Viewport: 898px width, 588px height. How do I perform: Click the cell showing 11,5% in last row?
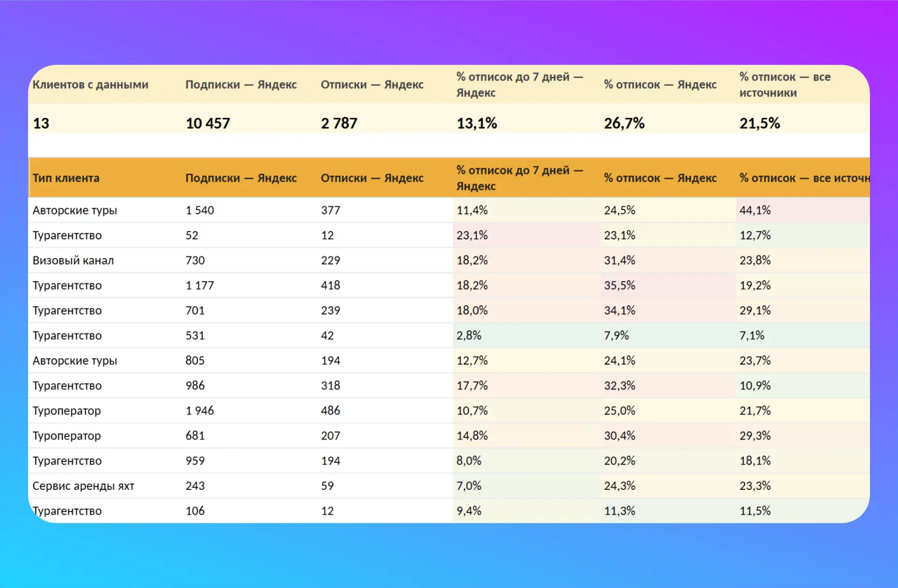point(755,511)
